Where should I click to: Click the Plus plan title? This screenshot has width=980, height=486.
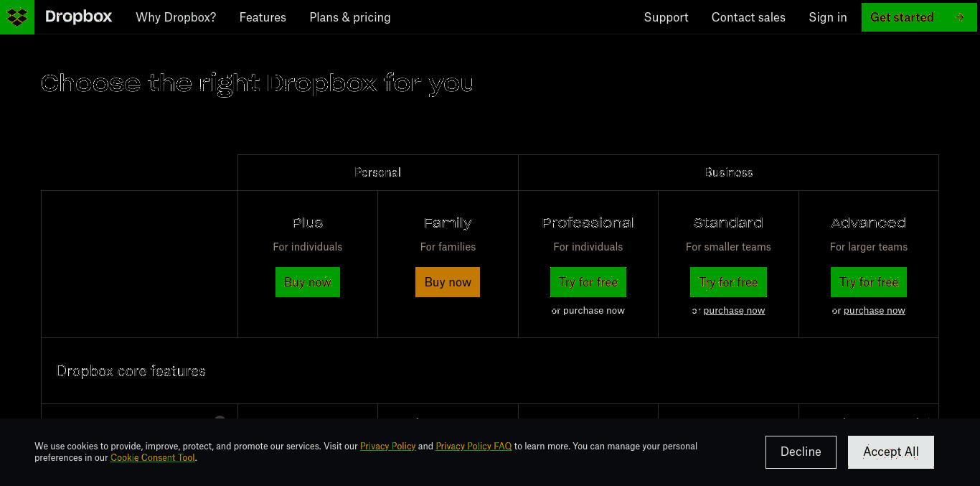click(308, 223)
